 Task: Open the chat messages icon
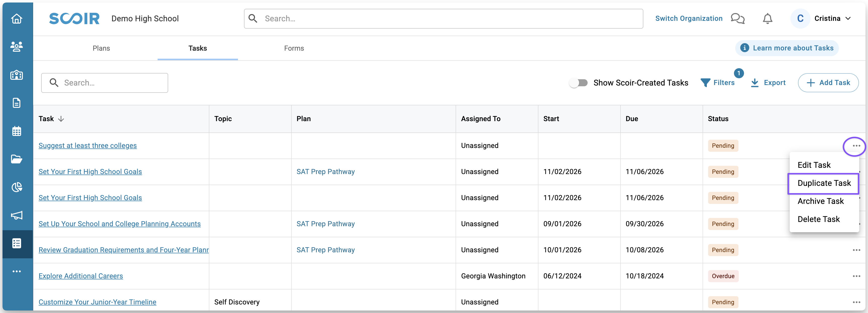click(737, 19)
